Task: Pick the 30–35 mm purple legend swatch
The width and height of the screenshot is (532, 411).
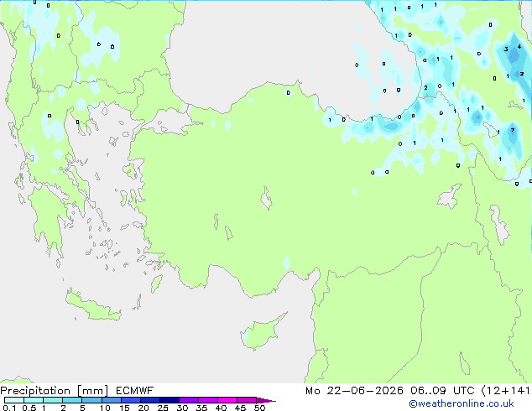Action: [188, 400]
